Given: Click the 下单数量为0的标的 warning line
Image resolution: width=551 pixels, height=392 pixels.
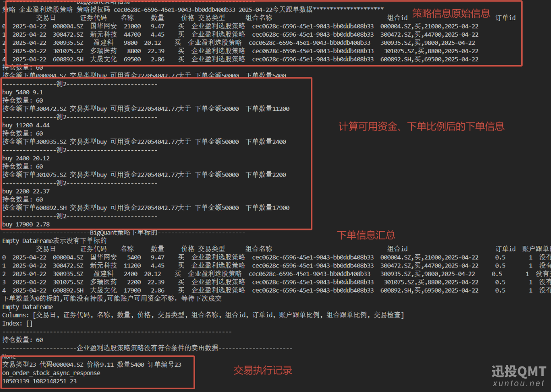Looking at the screenshot, I should click(x=112, y=298).
